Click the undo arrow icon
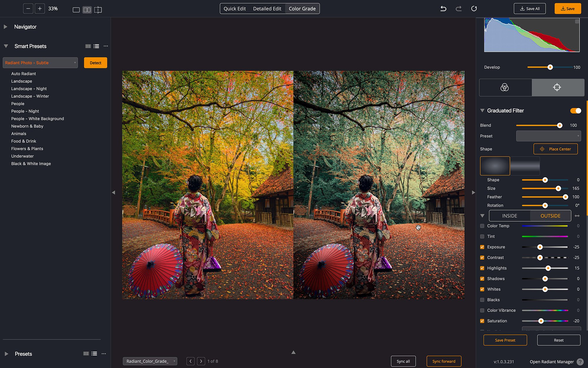The height and width of the screenshot is (368, 588). (443, 9)
